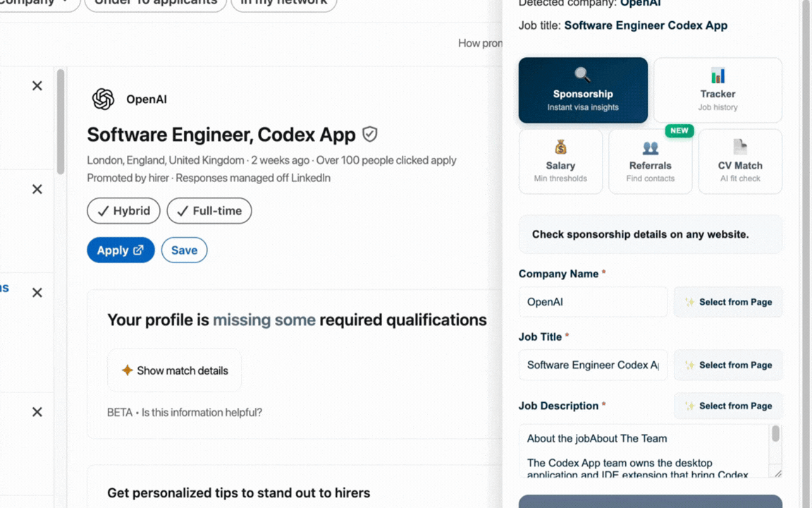This screenshot has width=812, height=508.
Task: Click the Salary min thresholds money bag icon
Action: [x=560, y=147]
